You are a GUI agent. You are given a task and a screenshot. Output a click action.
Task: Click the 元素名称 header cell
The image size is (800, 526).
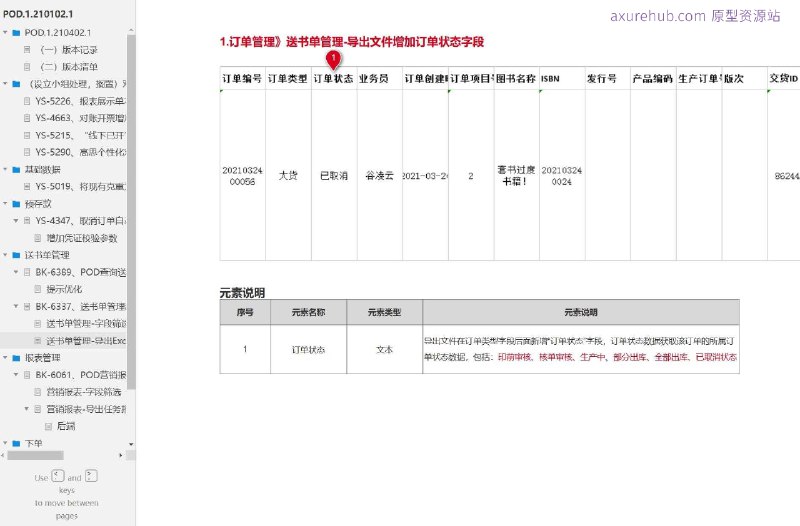pos(308,312)
